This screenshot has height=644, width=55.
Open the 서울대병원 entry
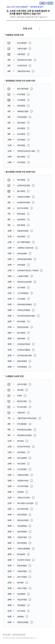(x=21, y=54)
